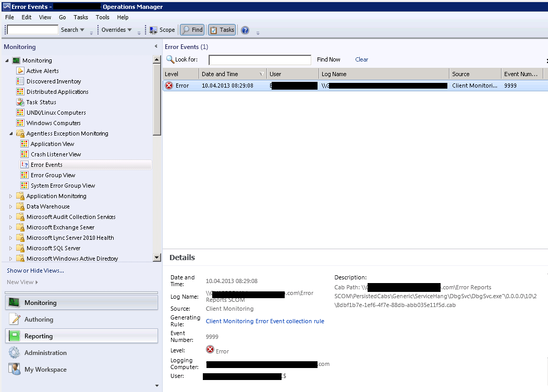Toggle the Tasks pane button
This screenshot has width=548, height=392.
[x=222, y=30]
